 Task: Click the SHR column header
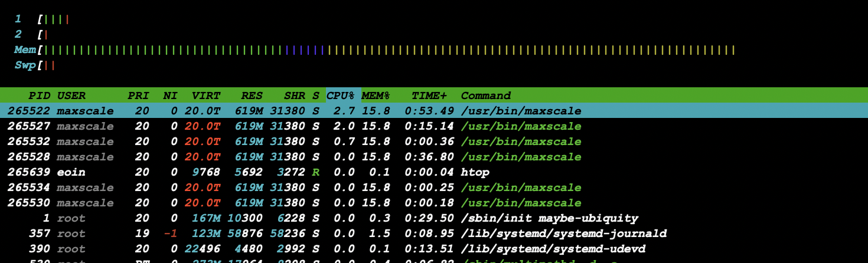pyautogui.click(x=295, y=96)
